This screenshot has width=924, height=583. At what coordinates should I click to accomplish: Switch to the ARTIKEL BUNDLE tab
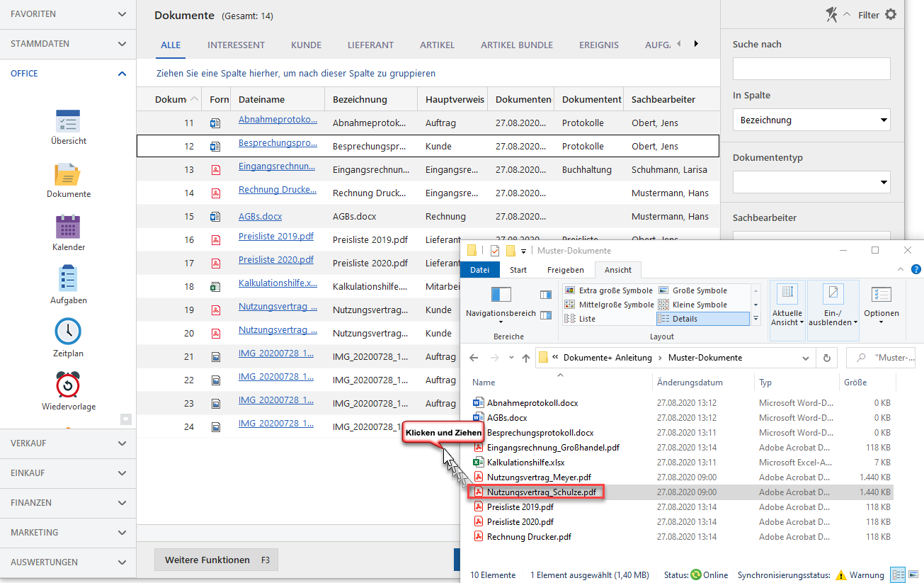tap(517, 45)
